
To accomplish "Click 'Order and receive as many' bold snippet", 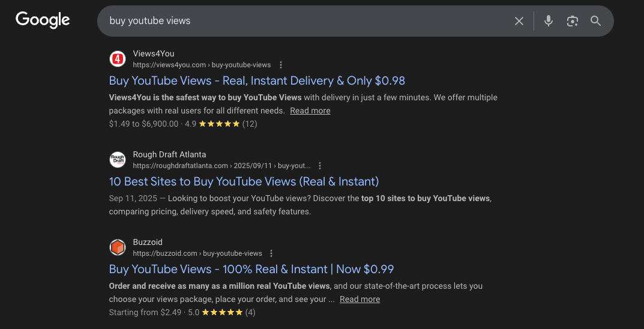I will point(219,286).
